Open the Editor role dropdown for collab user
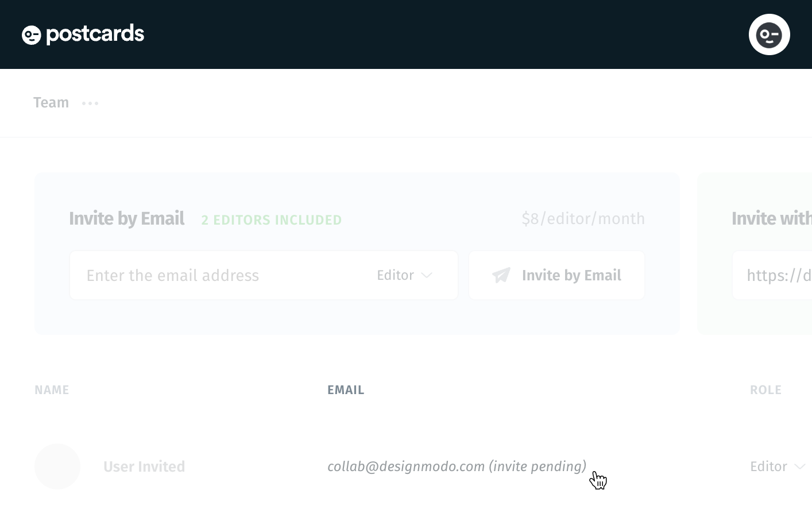812x509 pixels. coord(778,466)
